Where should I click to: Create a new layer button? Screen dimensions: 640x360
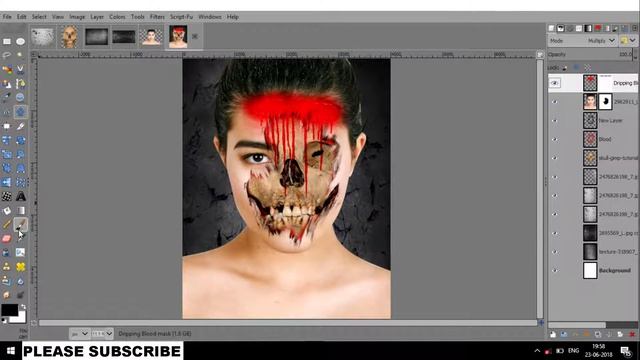coord(553,334)
